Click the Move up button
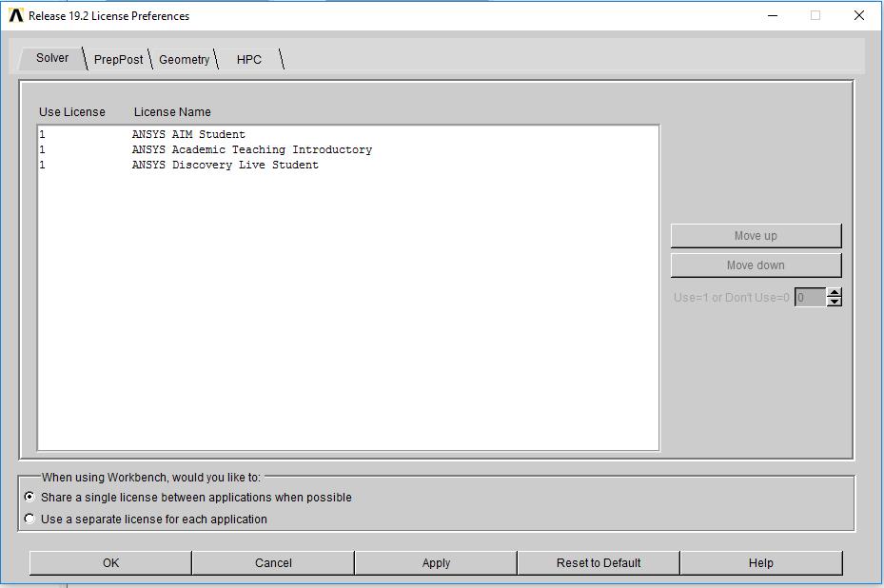The height and width of the screenshot is (588, 884). tap(756, 235)
